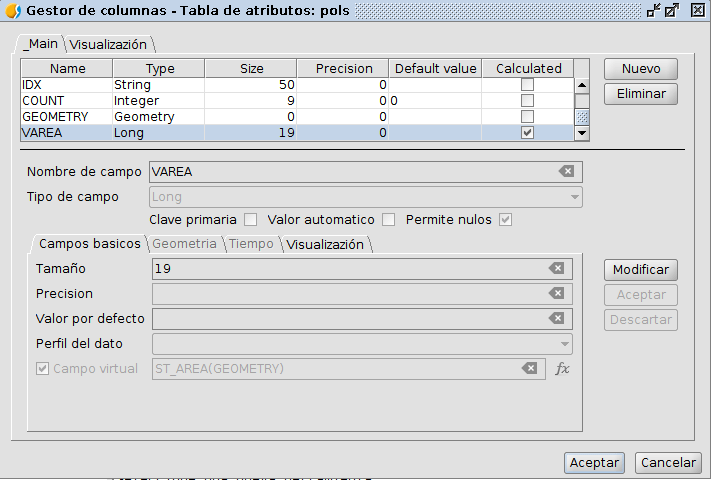Open the Campos basicos tab

[x=89, y=244]
